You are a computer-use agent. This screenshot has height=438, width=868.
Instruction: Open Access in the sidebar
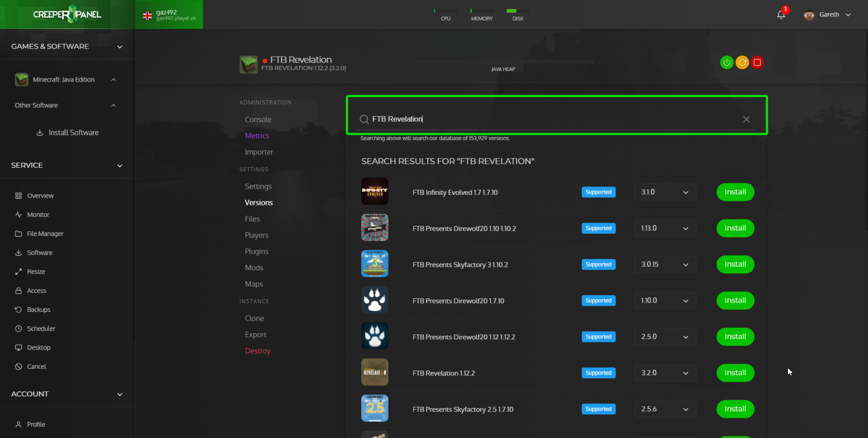click(37, 291)
